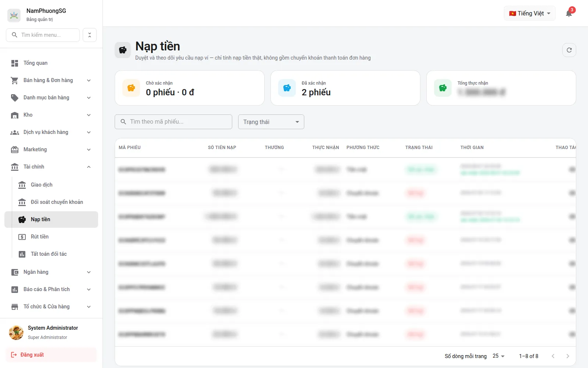This screenshot has width=588, height=368.
Task: Click the THỜI GIAN column header
Action: coord(472,148)
